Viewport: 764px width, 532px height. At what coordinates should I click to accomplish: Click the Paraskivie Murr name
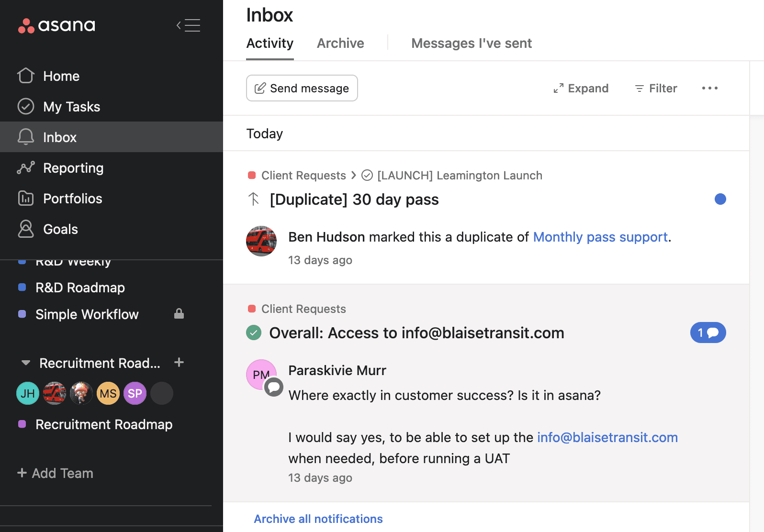(x=337, y=370)
